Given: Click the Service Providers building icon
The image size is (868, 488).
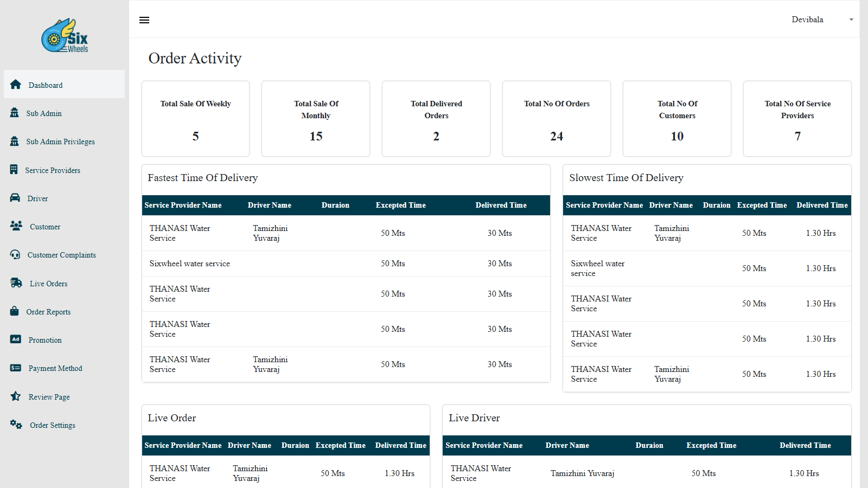Looking at the screenshot, I should point(14,170).
